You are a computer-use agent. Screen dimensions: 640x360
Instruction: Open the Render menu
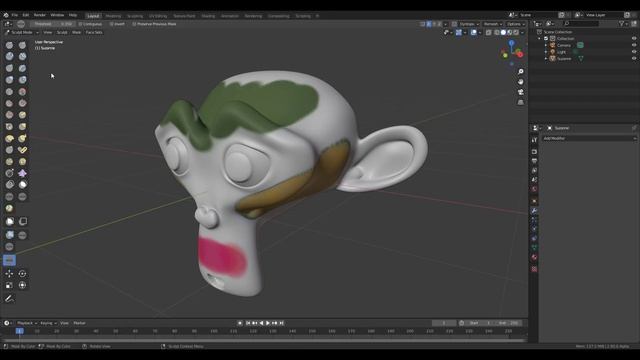tap(40, 15)
